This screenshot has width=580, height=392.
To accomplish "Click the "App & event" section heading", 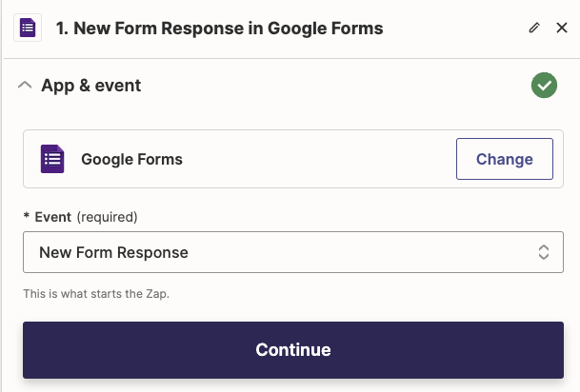I will (90, 86).
